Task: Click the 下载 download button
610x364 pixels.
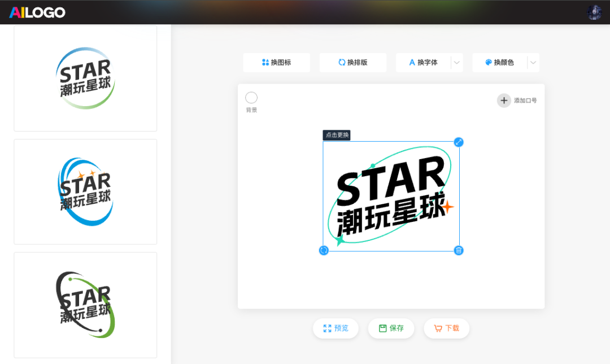Action: pyautogui.click(x=446, y=328)
